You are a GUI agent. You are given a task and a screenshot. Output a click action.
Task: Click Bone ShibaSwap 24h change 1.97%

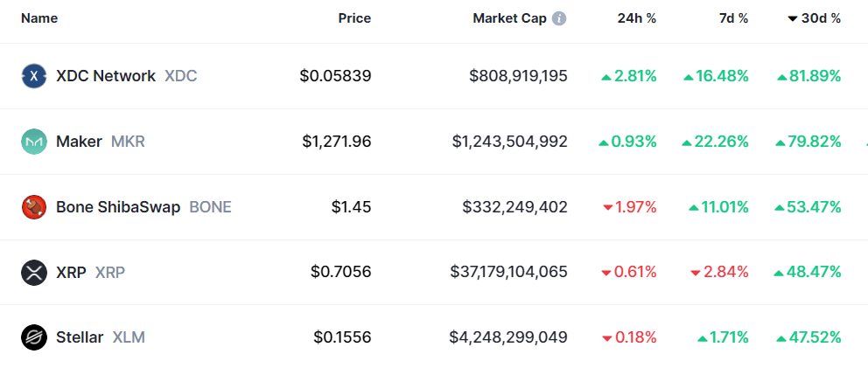(x=630, y=207)
